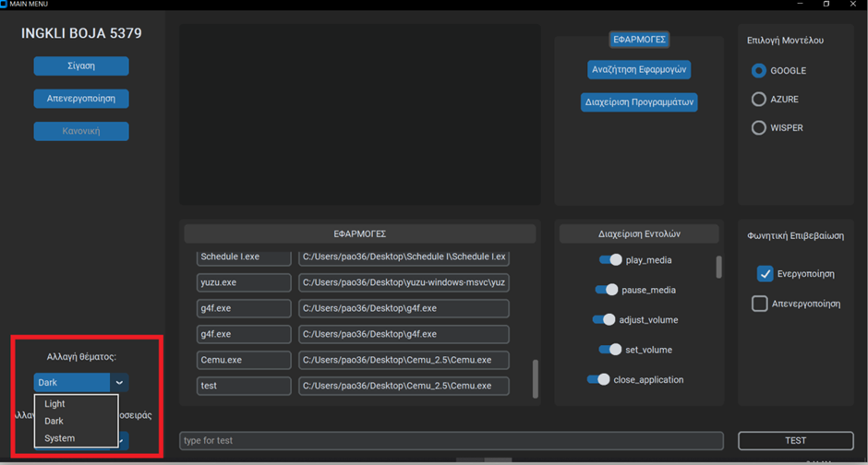Click the INGKLI BOJA 5379 title
This screenshot has height=465, width=868.
[x=81, y=33]
